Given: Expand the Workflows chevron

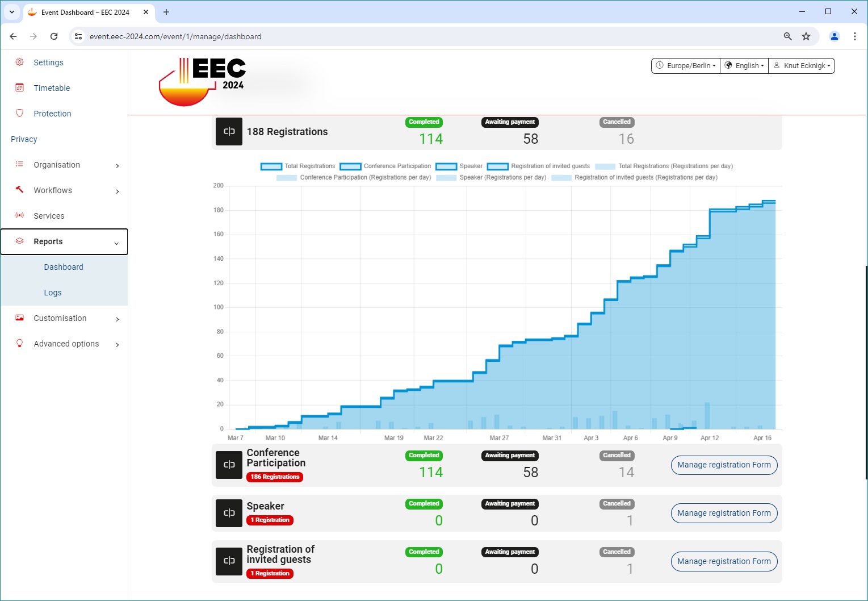Looking at the screenshot, I should 118,191.
